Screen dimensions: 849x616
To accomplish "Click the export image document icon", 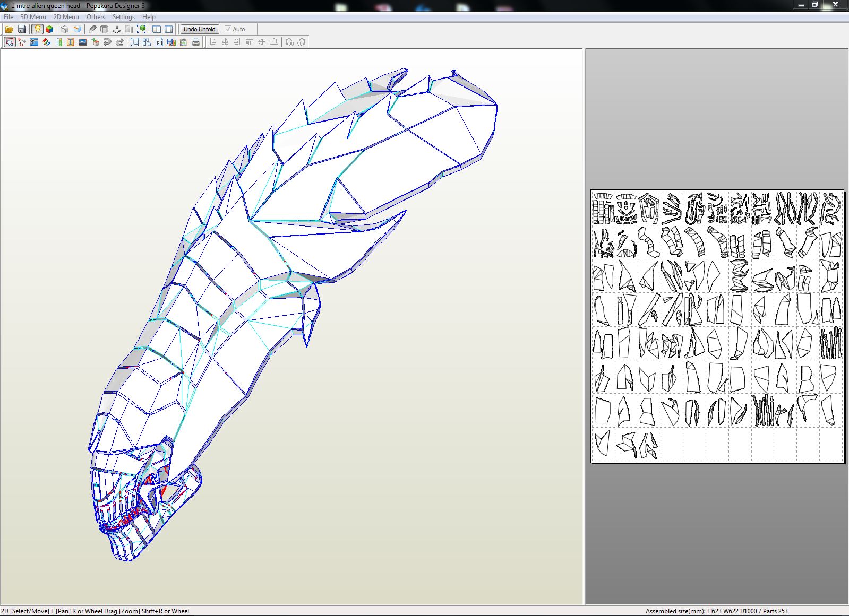I will point(183,42).
